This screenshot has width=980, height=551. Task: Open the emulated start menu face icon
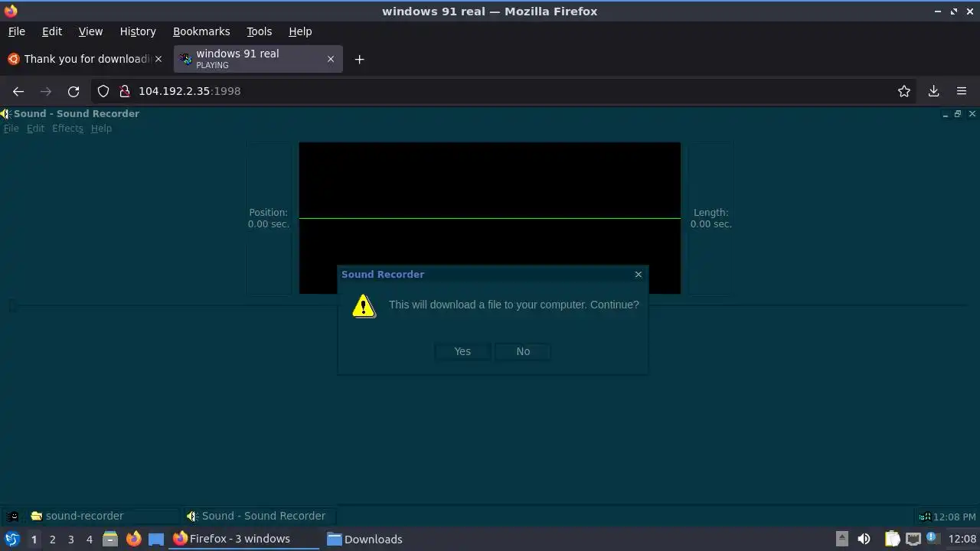tap(13, 517)
